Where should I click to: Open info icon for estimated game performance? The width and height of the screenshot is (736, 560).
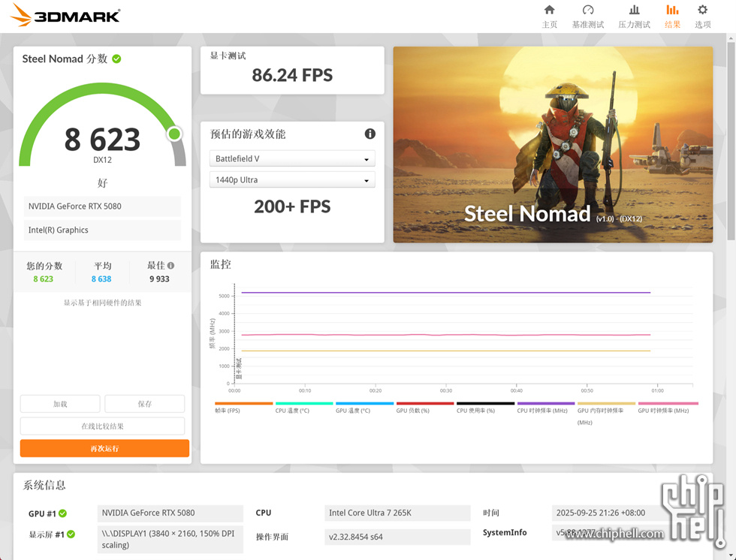click(370, 134)
